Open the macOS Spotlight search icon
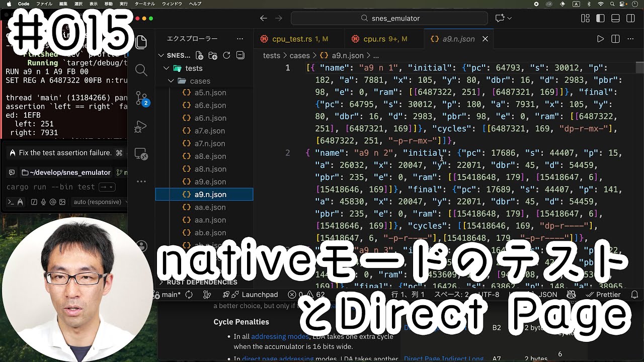The image size is (644, 362). point(613,4)
